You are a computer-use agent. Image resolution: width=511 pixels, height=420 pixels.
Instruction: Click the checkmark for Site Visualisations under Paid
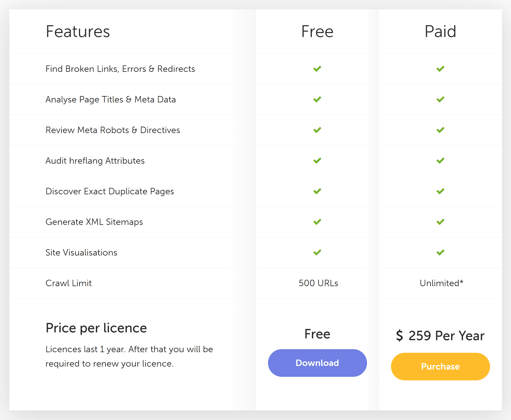pyautogui.click(x=441, y=252)
